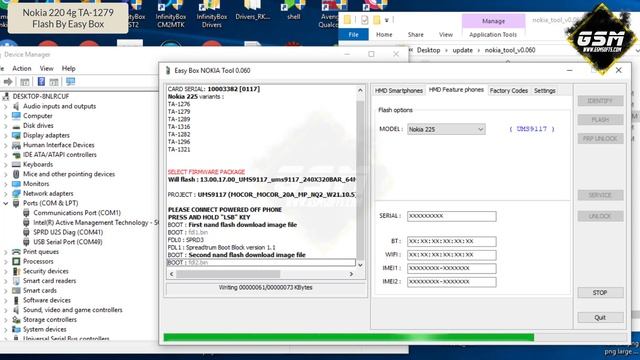
Task: Select the Disk drives category
Action: (x=38, y=126)
